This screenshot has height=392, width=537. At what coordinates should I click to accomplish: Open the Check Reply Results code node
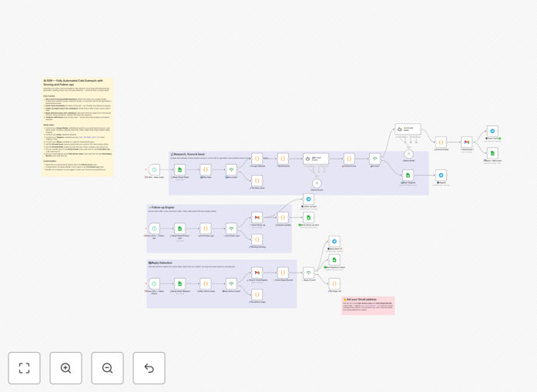283,273
